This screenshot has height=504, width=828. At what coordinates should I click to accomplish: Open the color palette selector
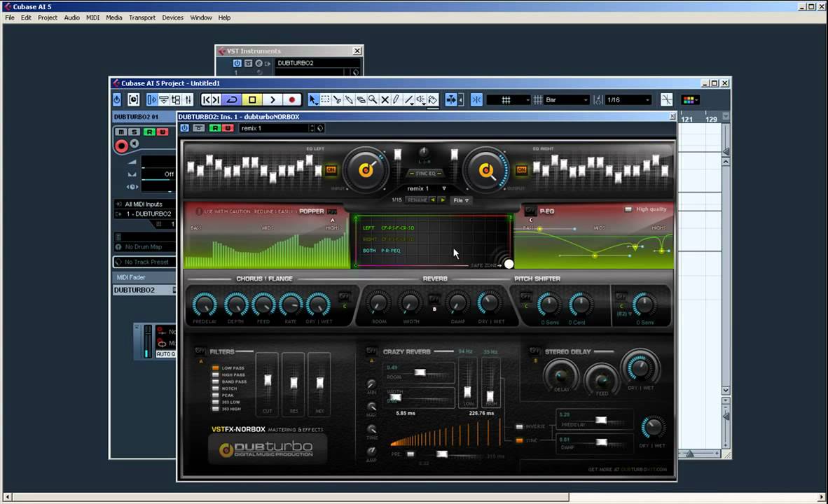(691, 99)
